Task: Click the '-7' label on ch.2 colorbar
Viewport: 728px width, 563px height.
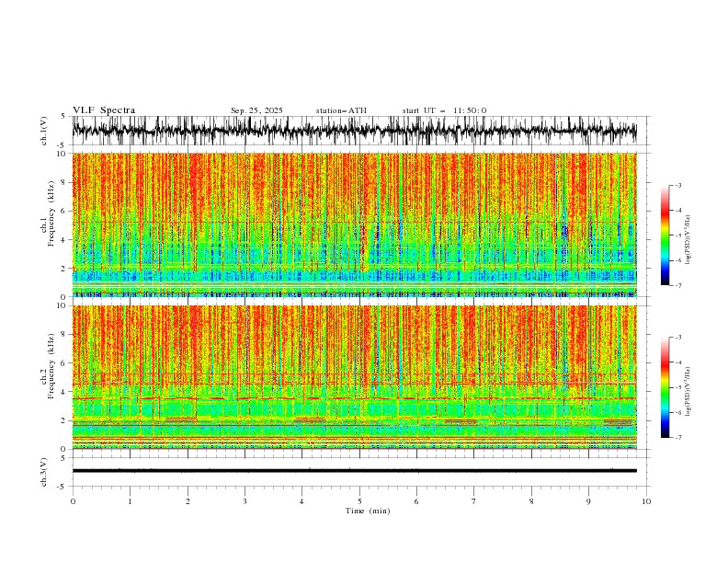Action: [677, 438]
